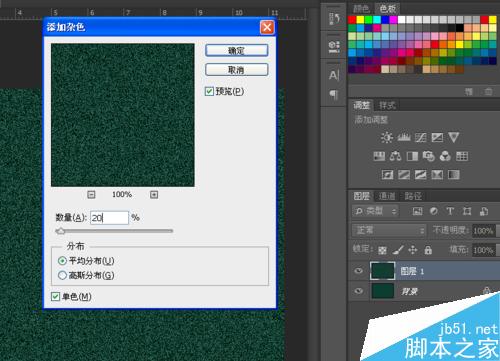Hide 图层 1 using its eye icon
500x361 pixels.
359,271
